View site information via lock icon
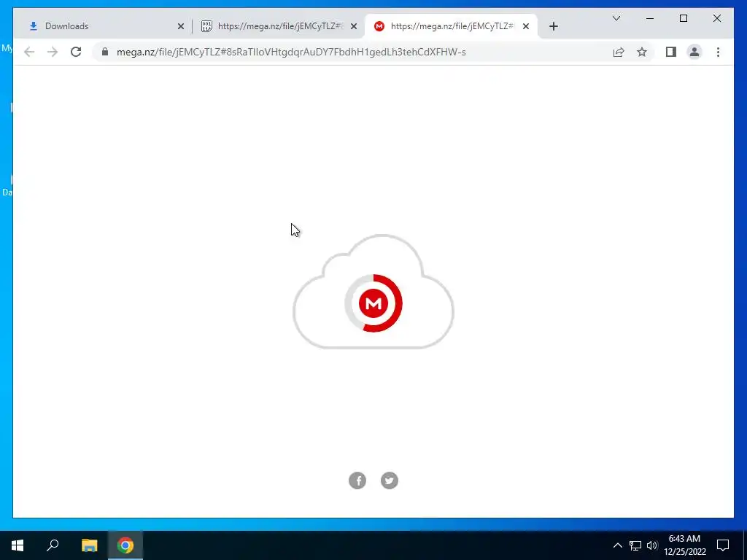This screenshot has height=560, width=747. 105,52
